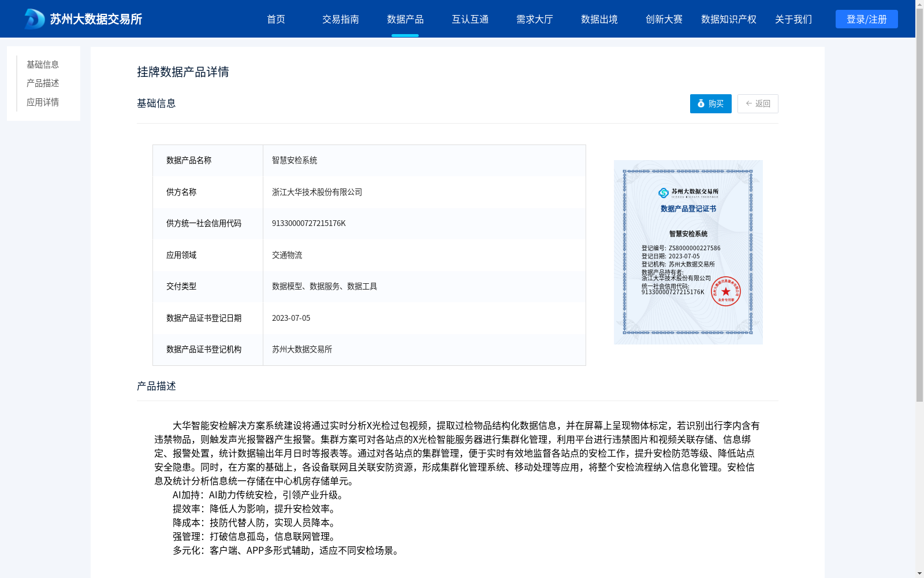Click the 基础信息 section heading above the table
Viewport: 924px width, 578px height.
pos(157,103)
